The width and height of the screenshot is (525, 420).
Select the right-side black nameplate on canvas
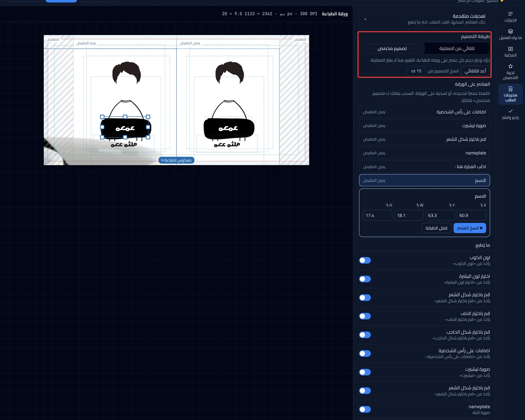[x=229, y=128]
